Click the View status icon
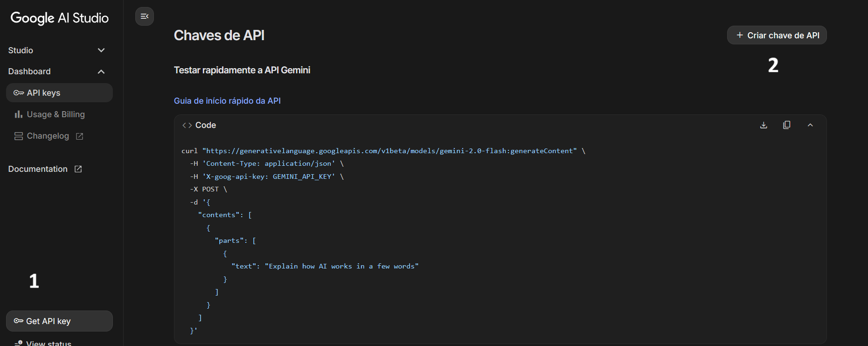Viewport: 868px width, 346px height. (x=19, y=343)
